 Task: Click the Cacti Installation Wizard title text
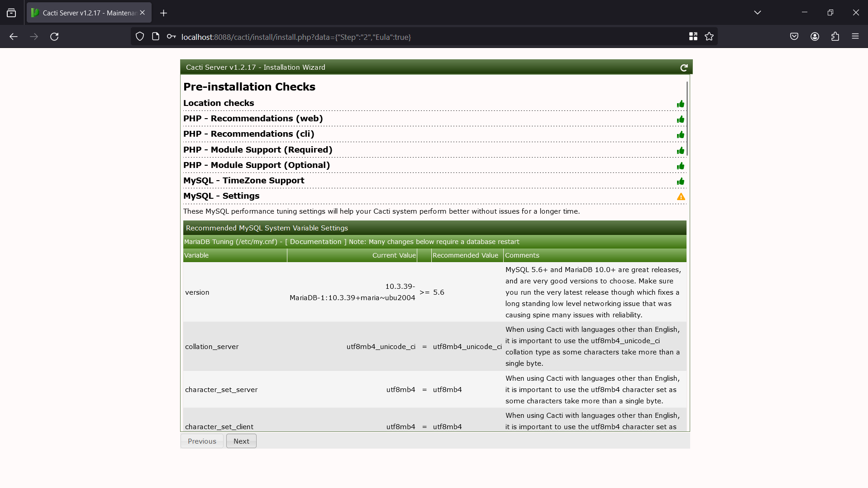tap(256, 67)
